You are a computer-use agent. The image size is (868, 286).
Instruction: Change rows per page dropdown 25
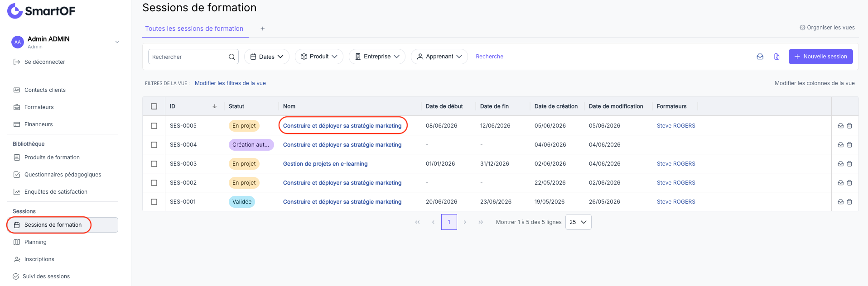[578, 222]
